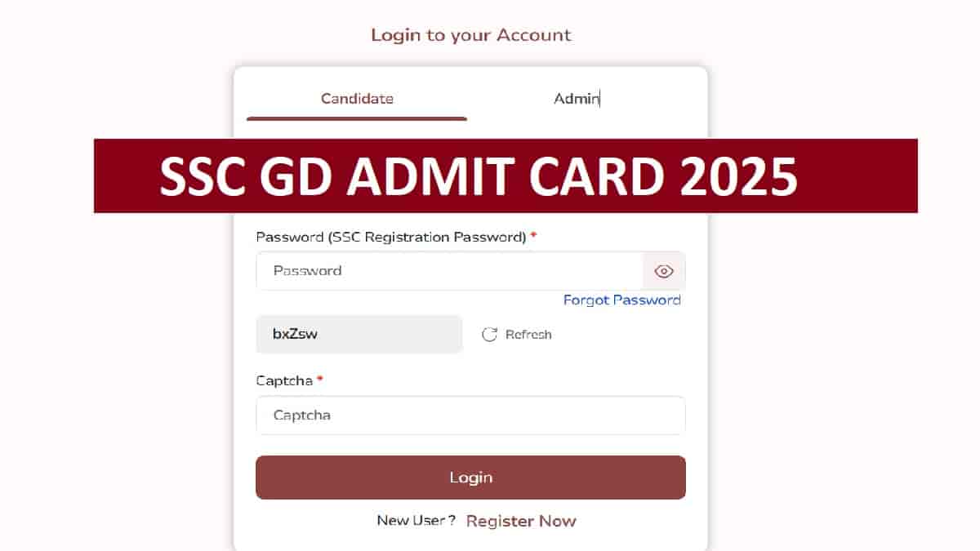Click inside the Password input field
The width and height of the screenshot is (980, 551).
click(x=449, y=270)
